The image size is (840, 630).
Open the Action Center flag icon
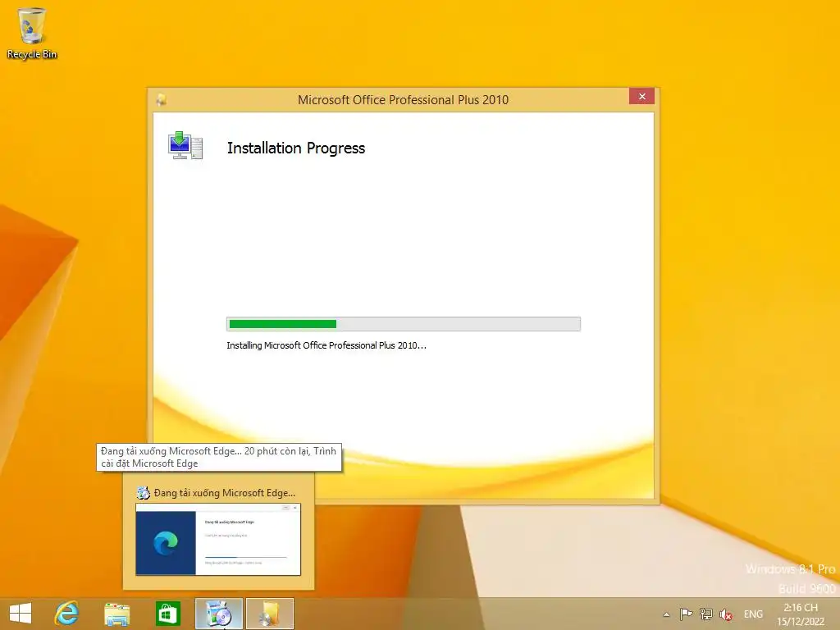coord(686,614)
